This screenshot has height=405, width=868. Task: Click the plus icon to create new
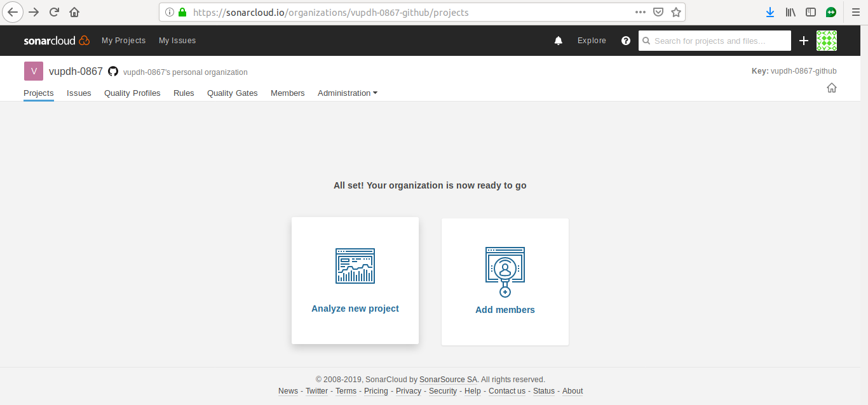coord(804,41)
